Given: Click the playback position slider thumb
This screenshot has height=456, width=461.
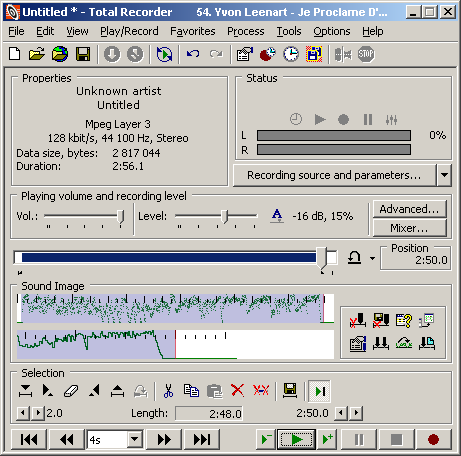Looking at the screenshot, I should (x=321, y=258).
